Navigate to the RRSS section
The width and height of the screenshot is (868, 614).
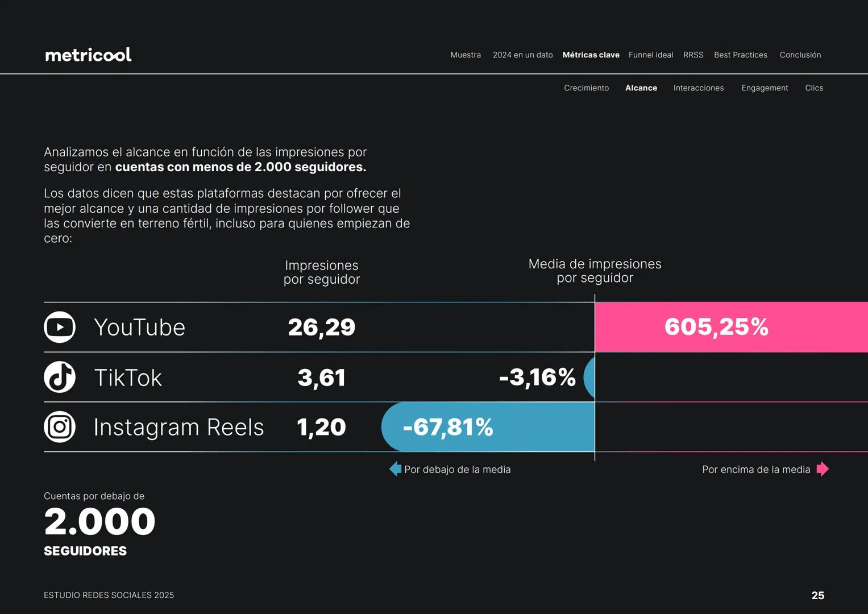(693, 55)
